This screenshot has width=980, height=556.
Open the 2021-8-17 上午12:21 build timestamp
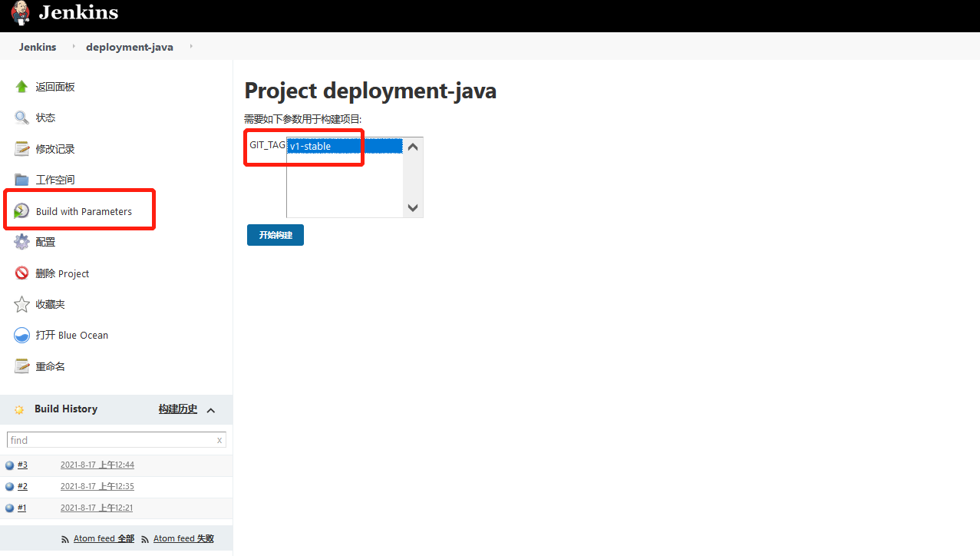coord(97,508)
